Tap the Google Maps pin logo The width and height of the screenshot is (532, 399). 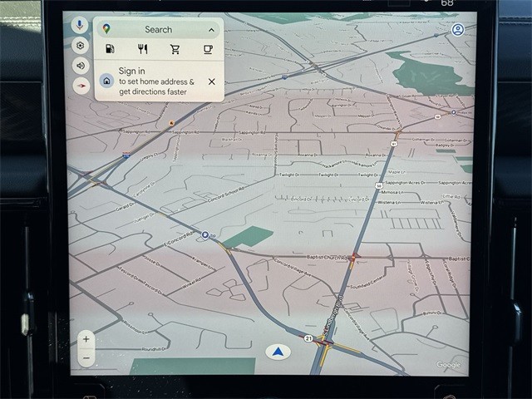point(106,29)
